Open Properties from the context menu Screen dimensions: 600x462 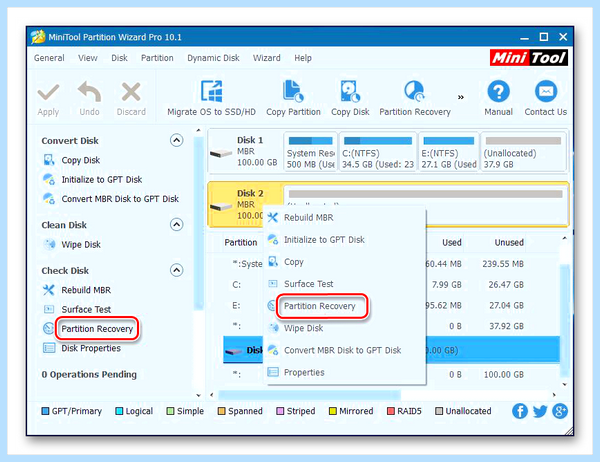pyautogui.click(x=346, y=372)
